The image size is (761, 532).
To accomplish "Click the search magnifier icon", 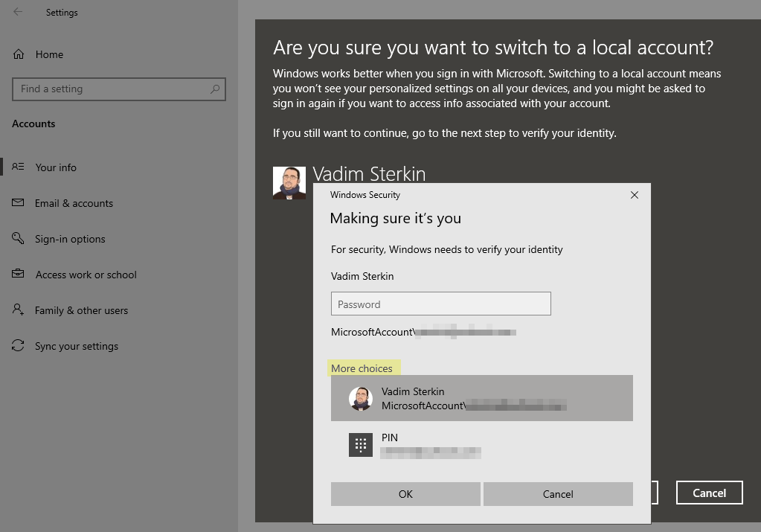I will click(215, 89).
